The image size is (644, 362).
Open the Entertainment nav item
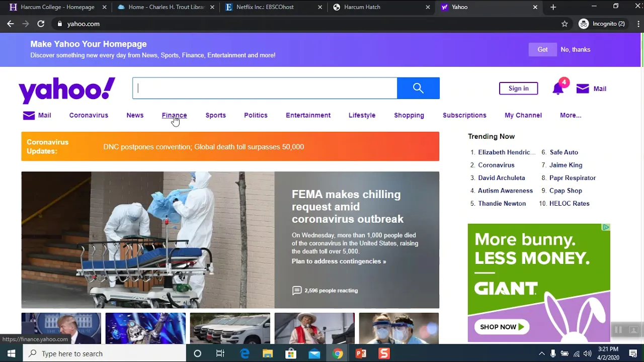coord(308,115)
